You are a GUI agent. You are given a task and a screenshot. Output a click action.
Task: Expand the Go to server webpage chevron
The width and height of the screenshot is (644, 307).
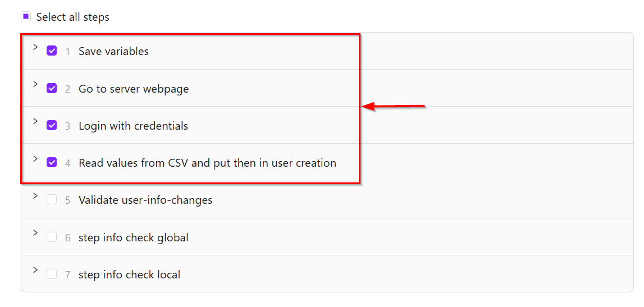(x=35, y=84)
